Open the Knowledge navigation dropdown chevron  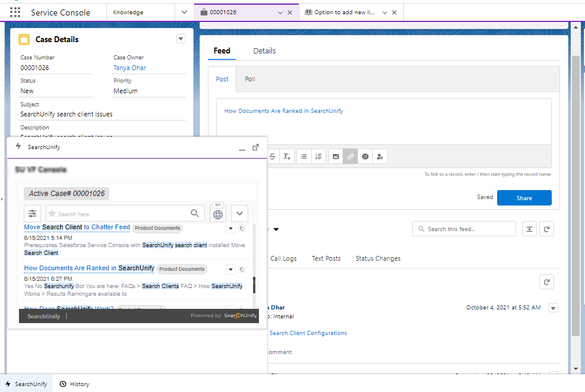pyautogui.click(x=184, y=12)
